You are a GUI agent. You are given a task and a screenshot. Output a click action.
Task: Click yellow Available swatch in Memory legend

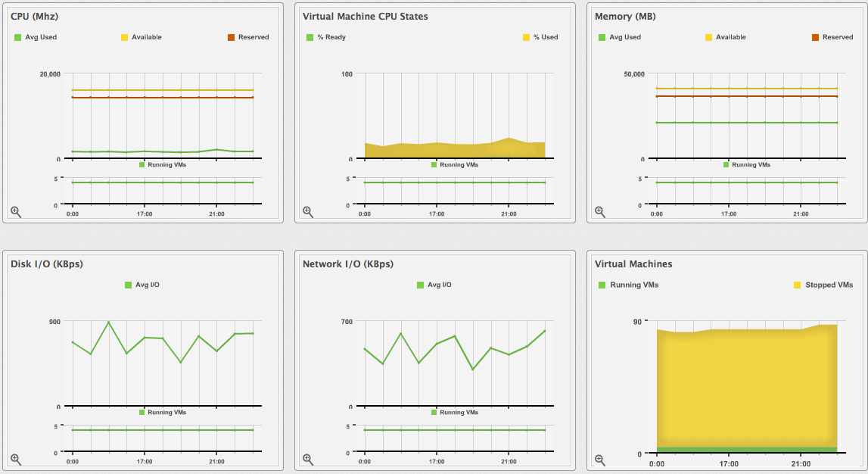point(709,37)
